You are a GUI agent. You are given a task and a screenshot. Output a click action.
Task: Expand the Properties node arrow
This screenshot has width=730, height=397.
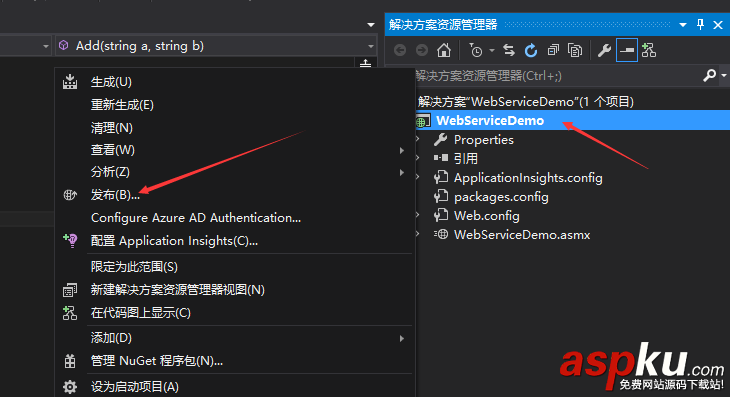[418, 139]
